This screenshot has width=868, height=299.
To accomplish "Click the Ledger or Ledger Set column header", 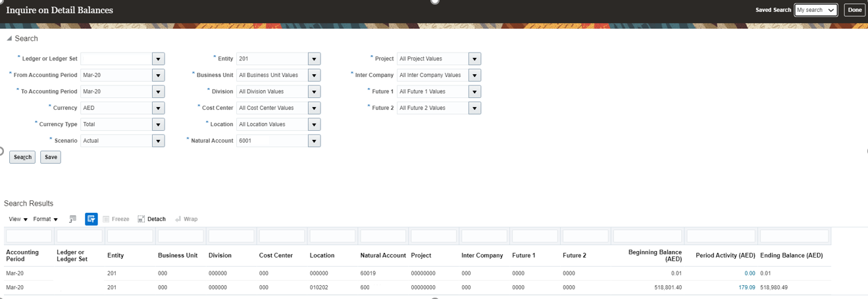I will [72, 256].
